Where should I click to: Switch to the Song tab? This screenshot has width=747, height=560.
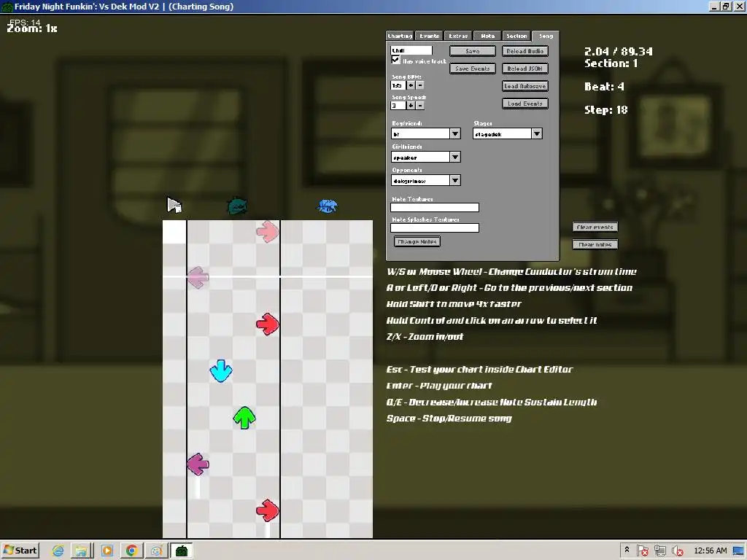546,36
